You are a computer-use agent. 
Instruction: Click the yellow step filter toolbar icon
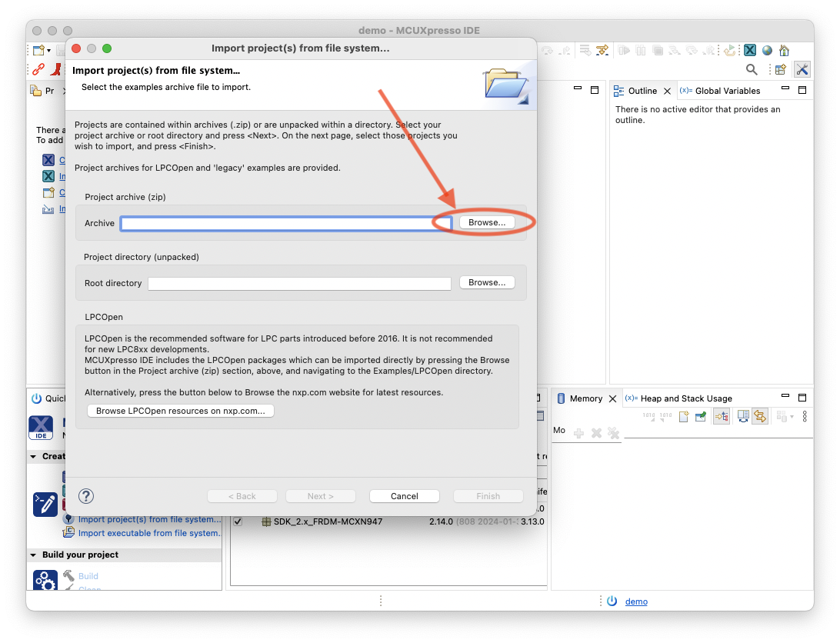tap(602, 50)
